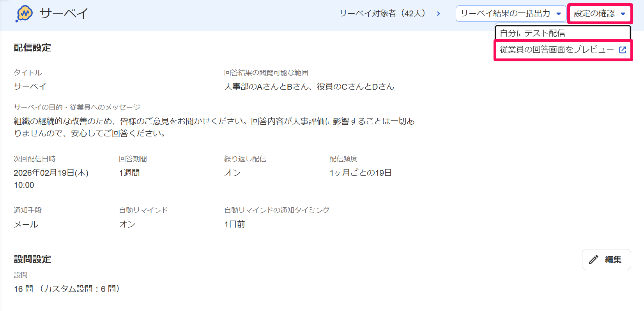Image resolution: width=644 pixels, height=311 pixels.
Task: Click the 次回配信日時 label
Action: point(35,159)
